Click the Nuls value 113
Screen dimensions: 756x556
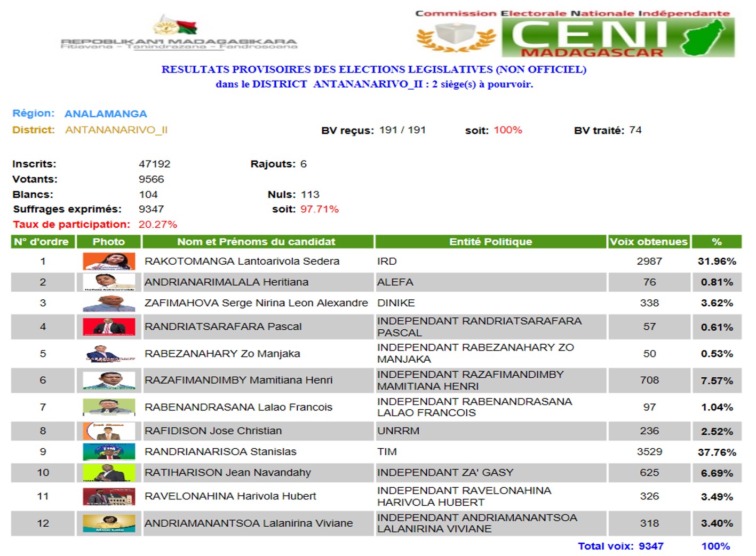point(310,195)
